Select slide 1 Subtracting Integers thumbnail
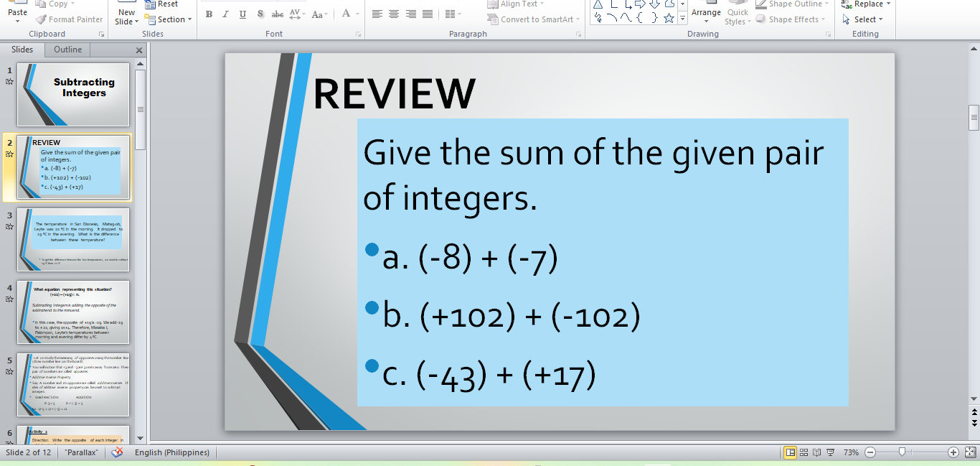Viewport: 980px width, 466px height. tap(73, 95)
